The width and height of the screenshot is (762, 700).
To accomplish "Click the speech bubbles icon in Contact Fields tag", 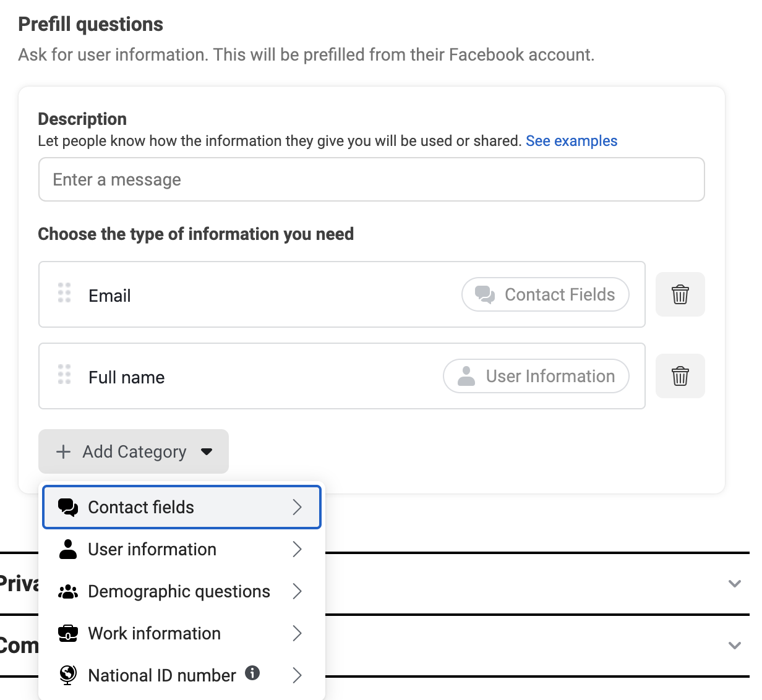I will click(x=485, y=295).
